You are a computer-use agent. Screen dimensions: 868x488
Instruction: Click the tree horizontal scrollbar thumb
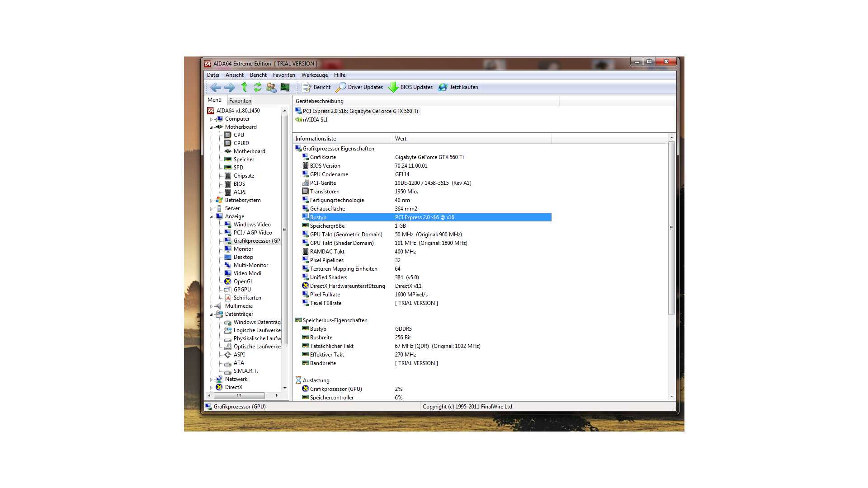click(x=239, y=395)
